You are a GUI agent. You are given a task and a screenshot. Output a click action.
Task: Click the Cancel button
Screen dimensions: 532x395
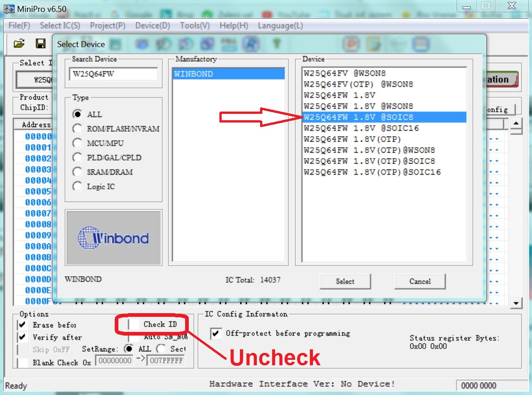(x=420, y=281)
